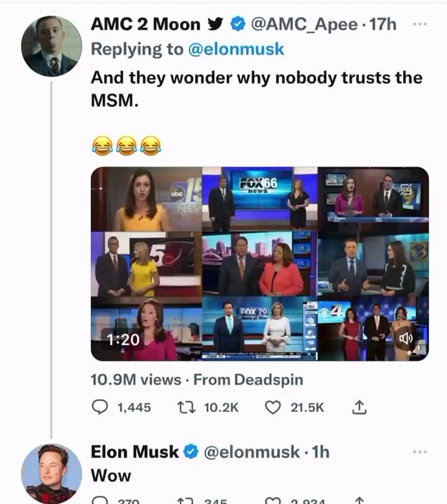Screen dimensions: 447x504
Task: Click the AMC 2 Moon display name
Action: tap(145, 25)
